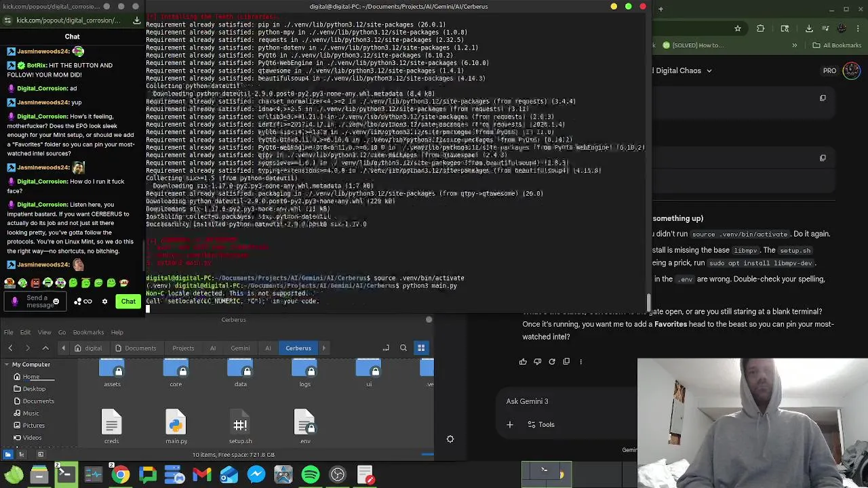Image resolution: width=868 pixels, height=488 pixels.
Task: Open Gmail from taskbar
Action: pos(201,475)
